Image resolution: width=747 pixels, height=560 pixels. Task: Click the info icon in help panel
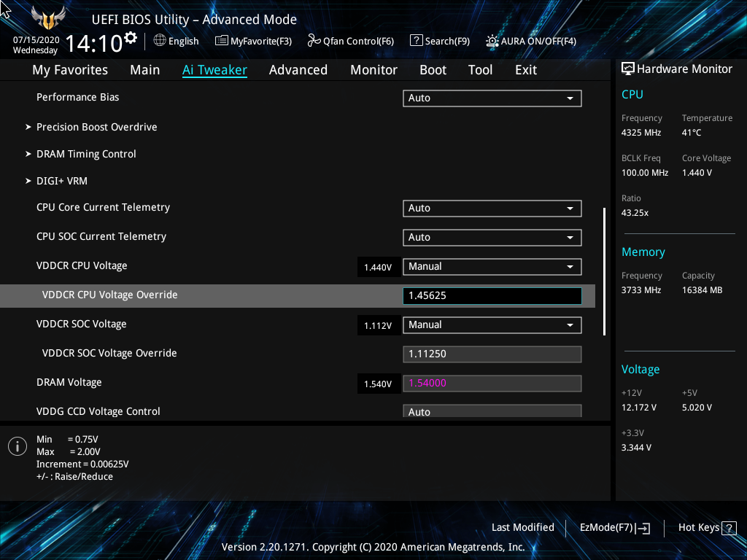tap(18, 446)
